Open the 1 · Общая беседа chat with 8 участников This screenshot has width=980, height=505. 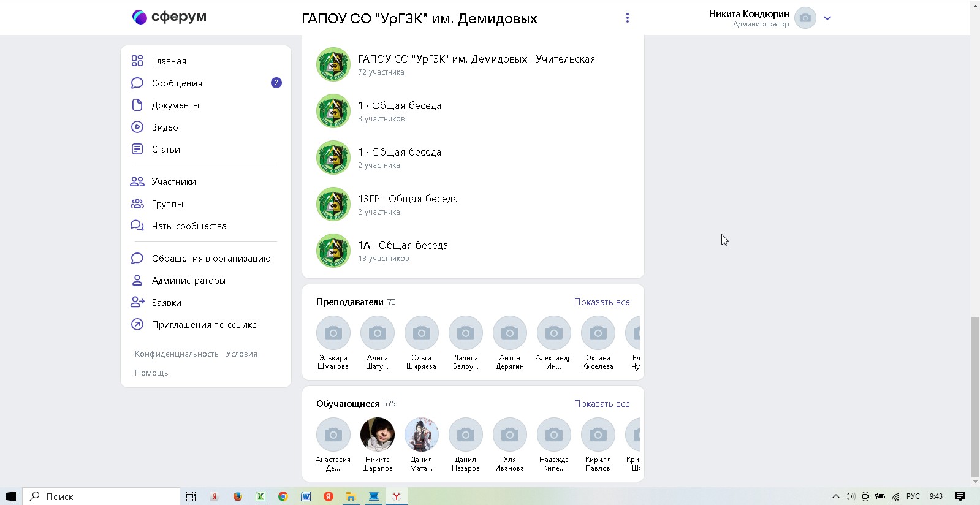click(473, 111)
